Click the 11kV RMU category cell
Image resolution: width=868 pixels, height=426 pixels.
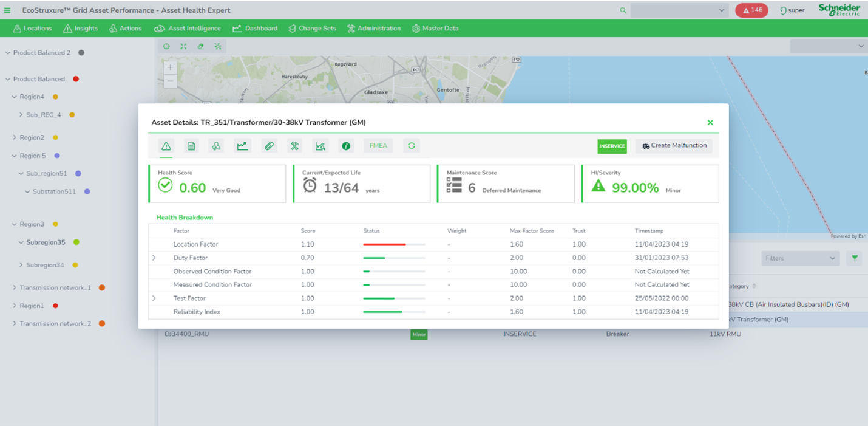725,334
